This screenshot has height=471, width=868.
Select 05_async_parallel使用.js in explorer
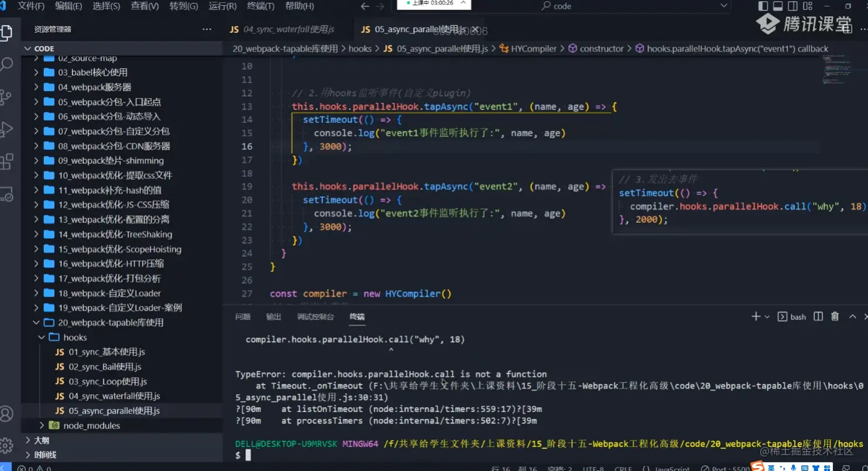(x=122, y=411)
